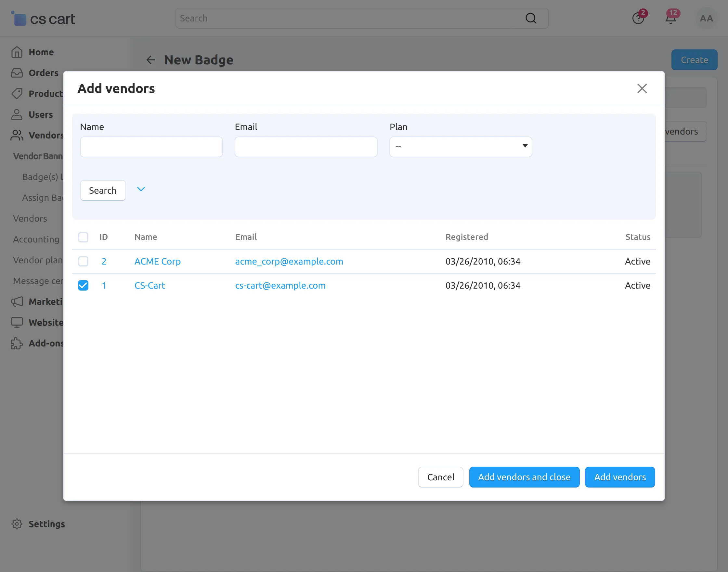
Task: Close the Add vendors dialog with X
Action: point(642,88)
